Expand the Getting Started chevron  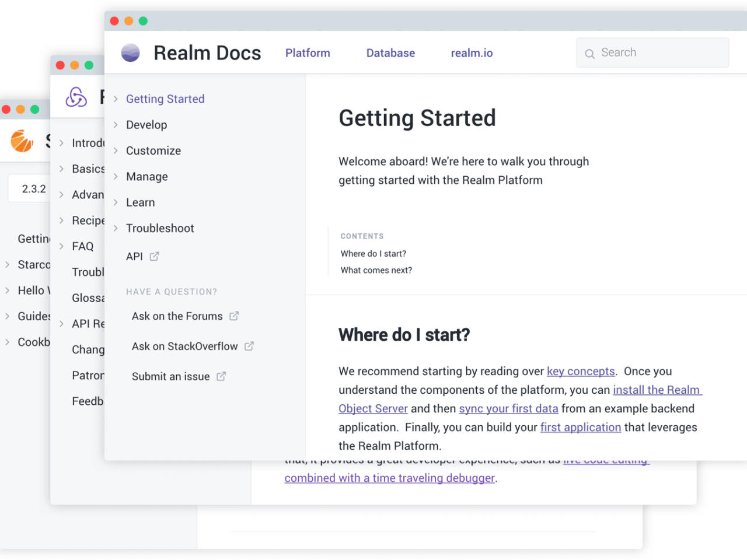click(116, 99)
